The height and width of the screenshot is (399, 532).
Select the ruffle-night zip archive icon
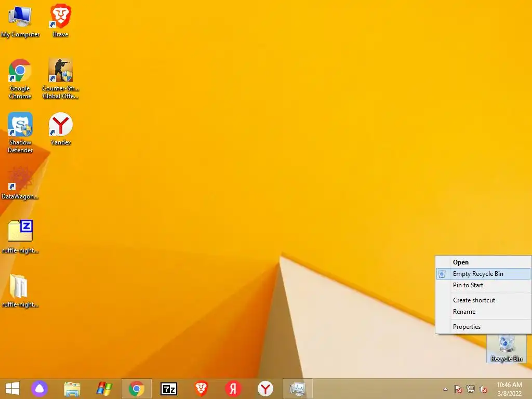pyautogui.click(x=20, y=236)
